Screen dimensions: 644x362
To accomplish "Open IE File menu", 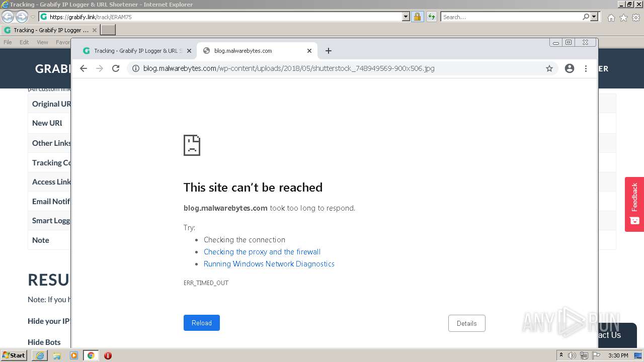I will point(8,42).
